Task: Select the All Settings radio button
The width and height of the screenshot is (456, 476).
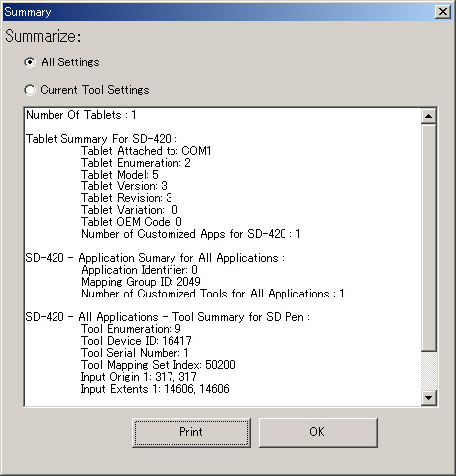Action: point(30,62)
